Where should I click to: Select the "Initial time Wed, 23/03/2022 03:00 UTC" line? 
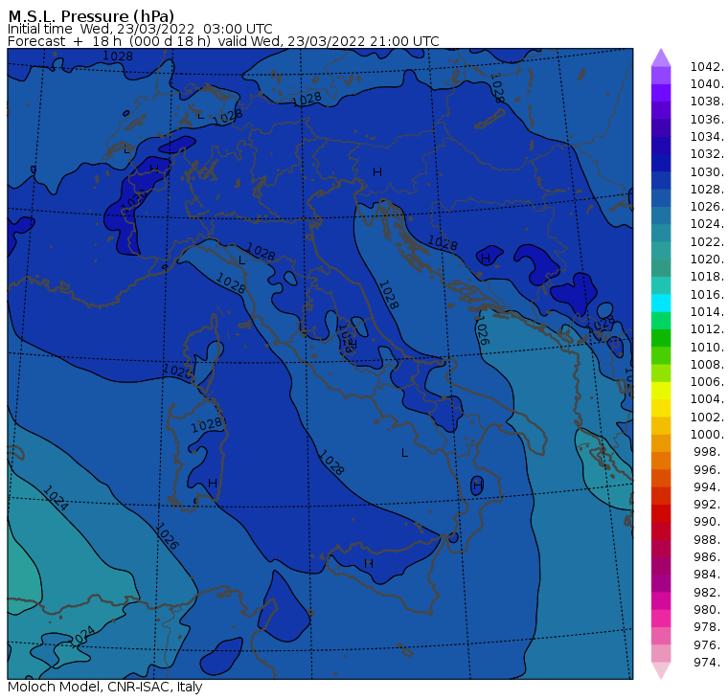[140, 29]
